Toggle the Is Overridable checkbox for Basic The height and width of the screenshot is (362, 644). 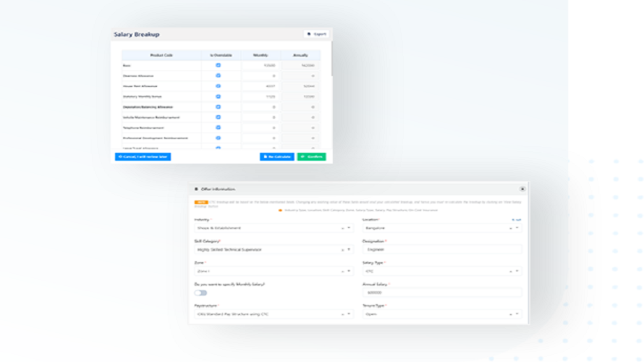218,65
